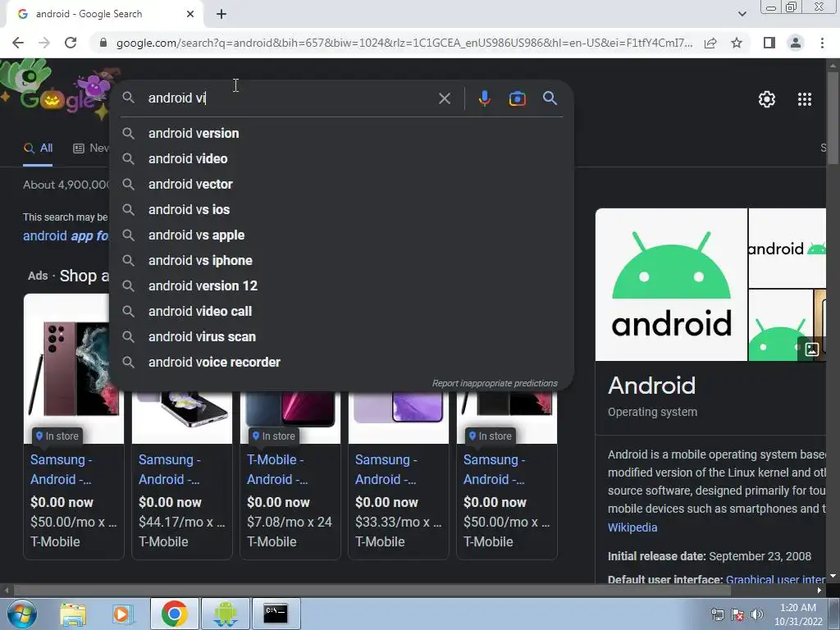Open the Google apps grid
This screenshot has height=630, width=840.
click(x=805, y=99)
